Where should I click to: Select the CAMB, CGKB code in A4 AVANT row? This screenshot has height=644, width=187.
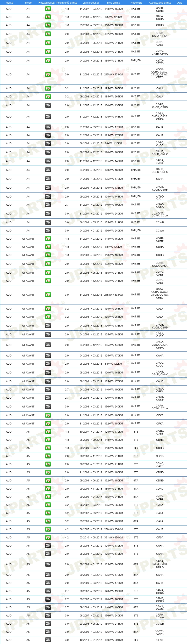tap(160, 398)
